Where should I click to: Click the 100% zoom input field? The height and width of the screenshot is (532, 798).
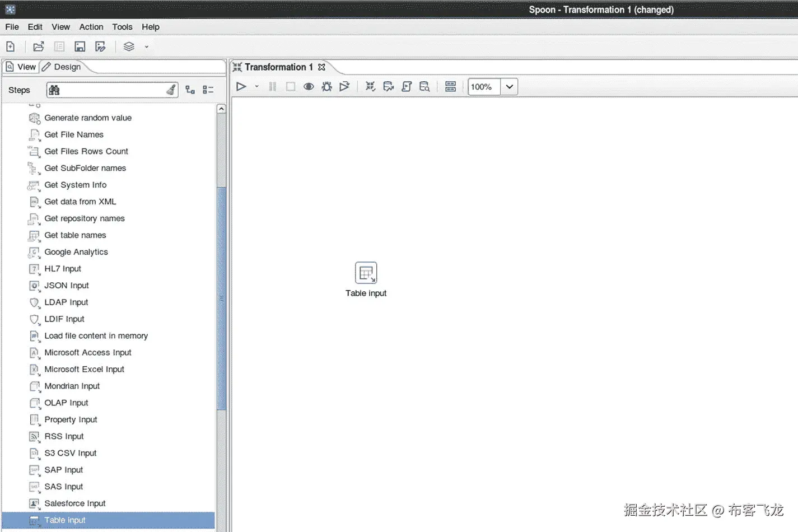pyautogui.click(x=484, y=87)
